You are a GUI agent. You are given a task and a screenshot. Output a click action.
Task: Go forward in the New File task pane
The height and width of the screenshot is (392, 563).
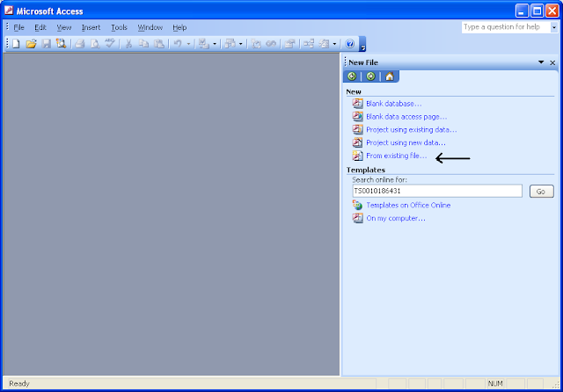(371, 76)
